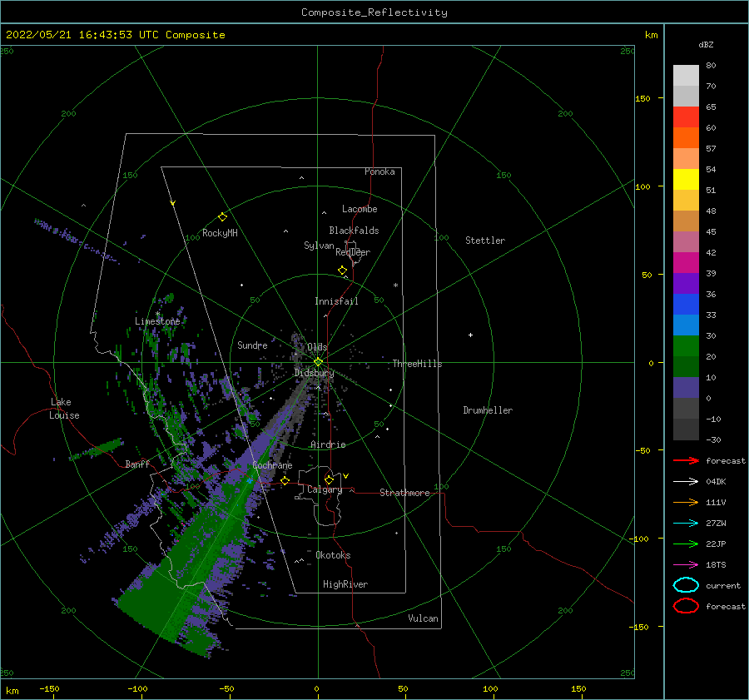
Task: Click the Okotoks town label
Action: pos(333,555)
